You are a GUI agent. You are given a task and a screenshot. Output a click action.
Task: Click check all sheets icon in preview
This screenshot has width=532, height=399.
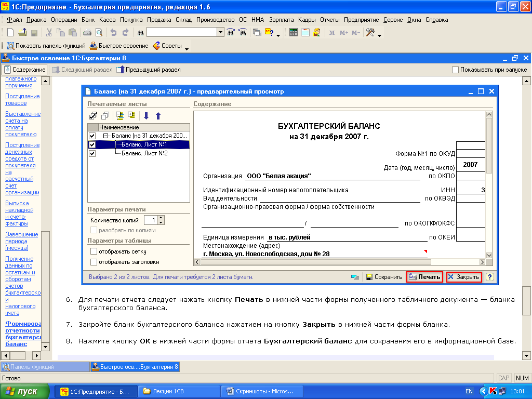coord(93,116)
